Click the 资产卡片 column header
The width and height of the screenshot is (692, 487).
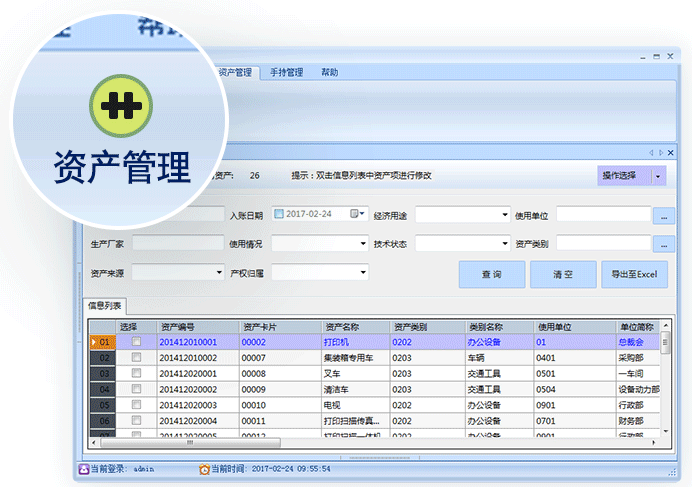point(280,327)
